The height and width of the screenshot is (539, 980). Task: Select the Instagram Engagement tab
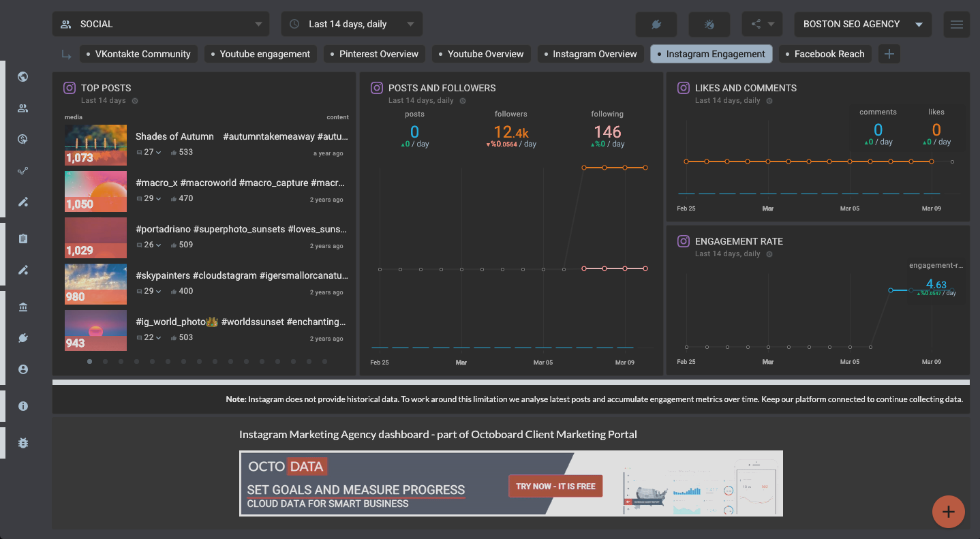[x=711, y=54]
